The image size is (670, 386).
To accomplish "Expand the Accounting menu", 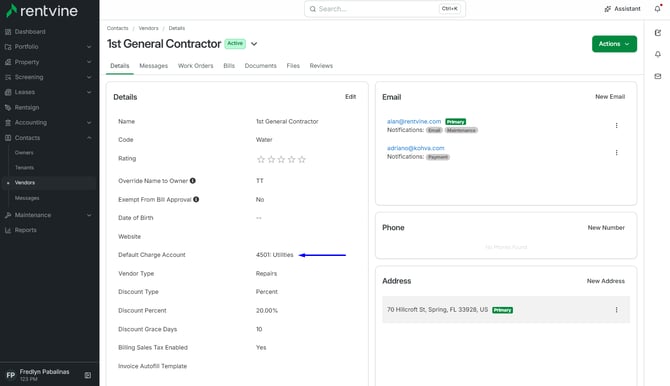I will pos(89,123).
